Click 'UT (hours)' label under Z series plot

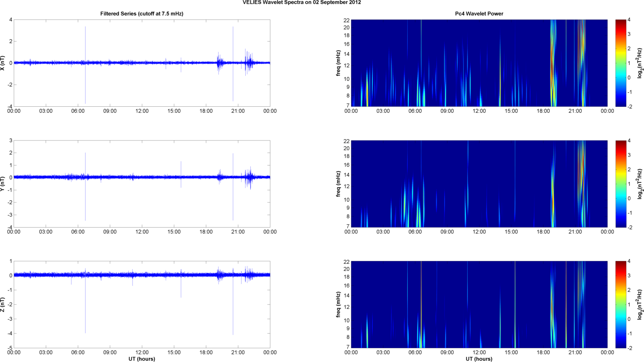point(142,359)
